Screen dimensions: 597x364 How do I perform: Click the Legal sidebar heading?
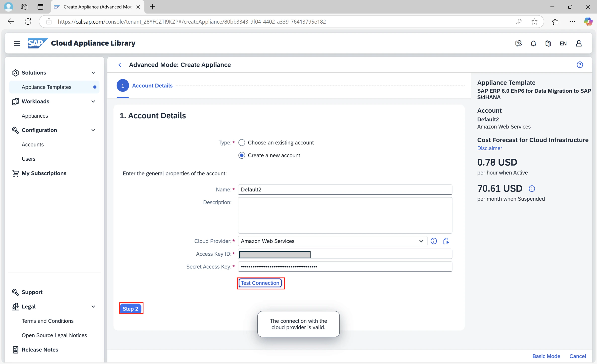[29, 307]
